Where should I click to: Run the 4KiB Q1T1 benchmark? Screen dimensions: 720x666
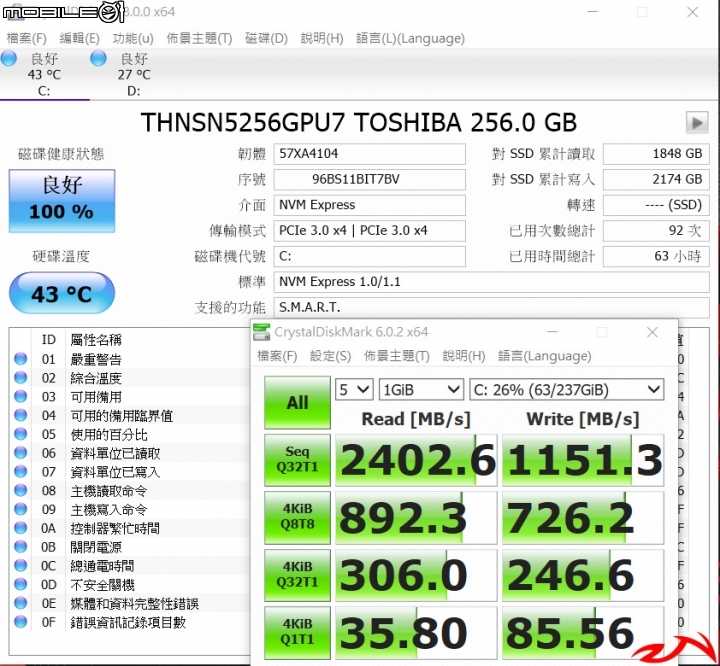point(297,632)
